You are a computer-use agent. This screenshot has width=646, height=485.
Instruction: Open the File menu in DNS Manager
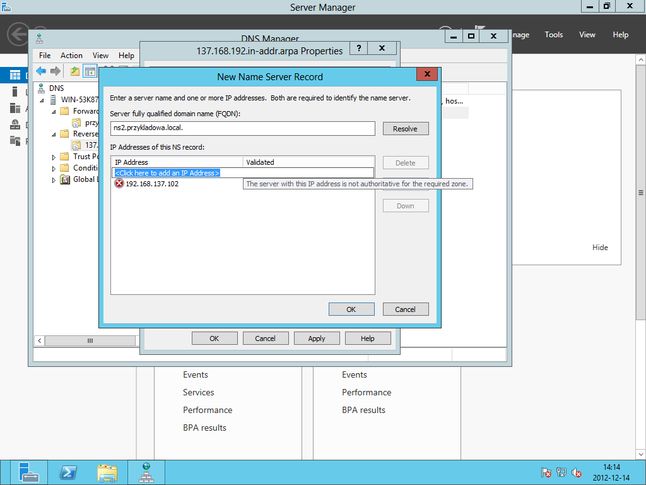pyautogui.click(x=44, y=55)
